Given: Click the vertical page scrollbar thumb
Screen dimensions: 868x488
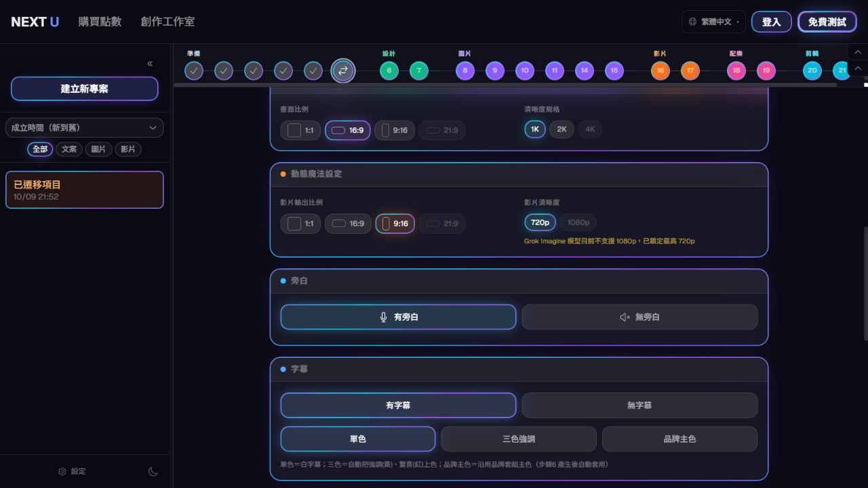Looking at the screenshot, I should pyautogui.click(x=865, y=283).
